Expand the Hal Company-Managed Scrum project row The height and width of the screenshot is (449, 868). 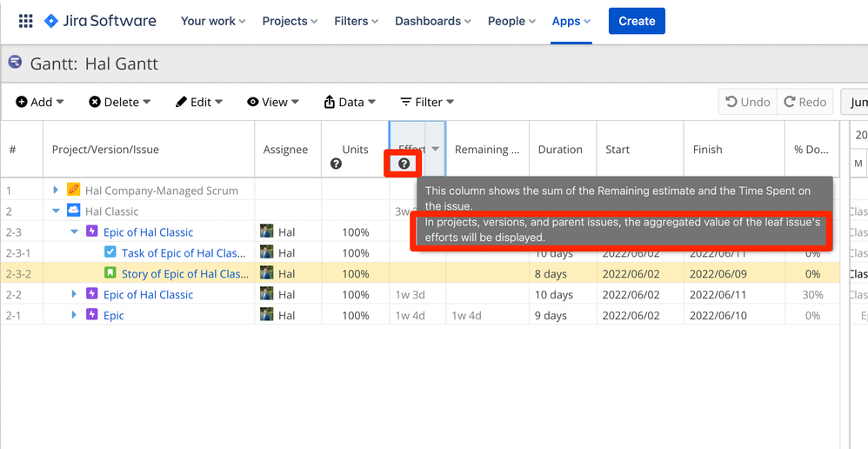tap(56, 190)
